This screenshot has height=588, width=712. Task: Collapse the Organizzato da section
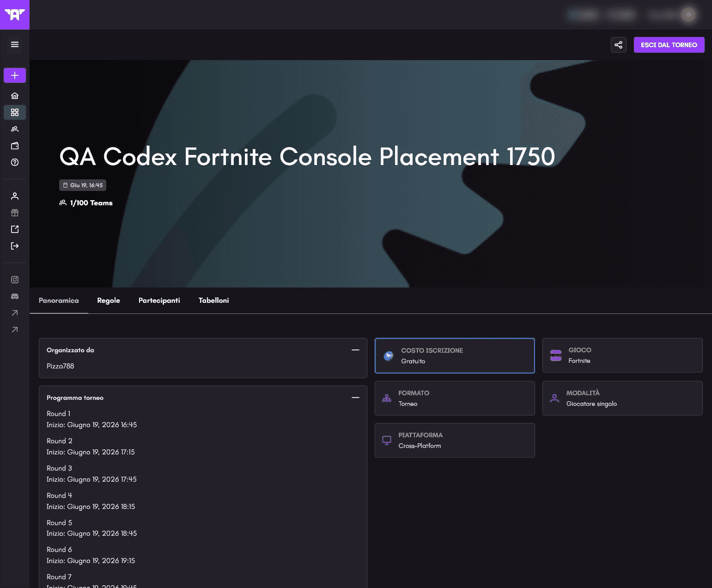tap(355, 350)
